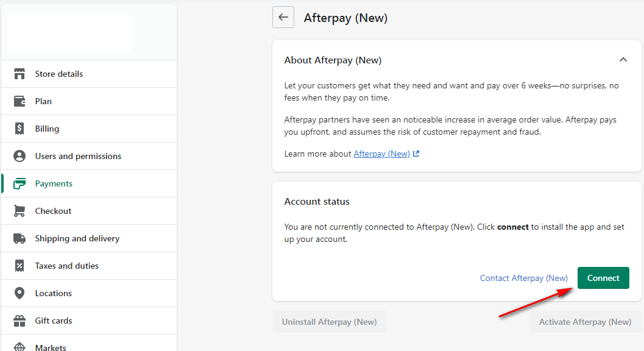Click the About Afterpay (New) heading text
This screenshot has width=644, height=351.
tap(333, 60)
